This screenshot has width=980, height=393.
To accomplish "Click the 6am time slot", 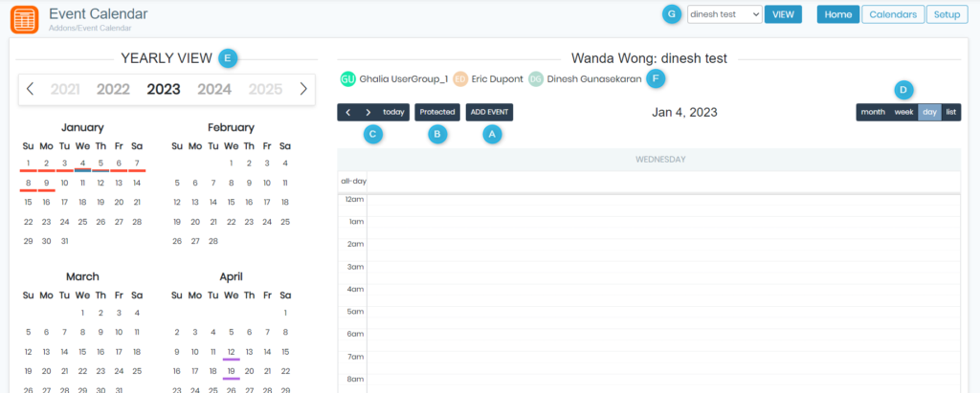I will (x=663, y=340).
